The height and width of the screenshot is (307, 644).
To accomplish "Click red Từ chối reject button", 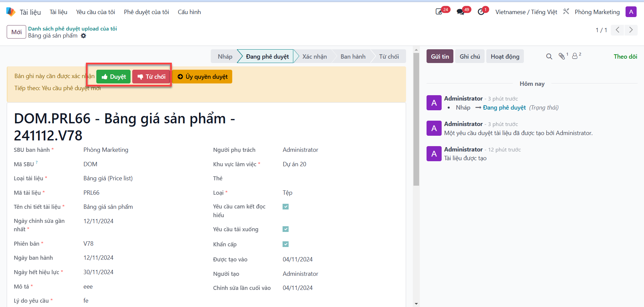I will click(x=151, y=76).
